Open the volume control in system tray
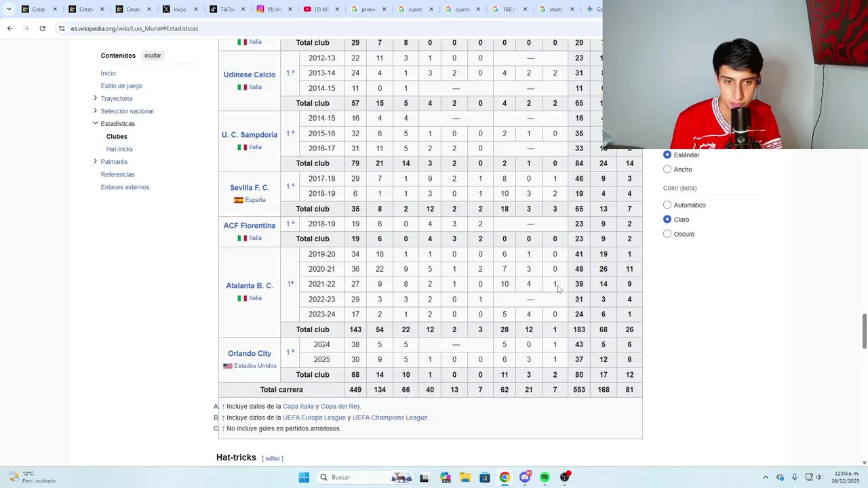The image size is (868, 488). click(x=819, y=477)
